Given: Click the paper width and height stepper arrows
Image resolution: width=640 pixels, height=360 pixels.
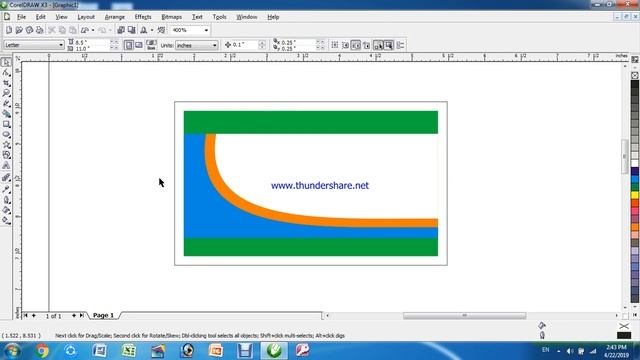Looking at the screenshot, I should point(114,45).
